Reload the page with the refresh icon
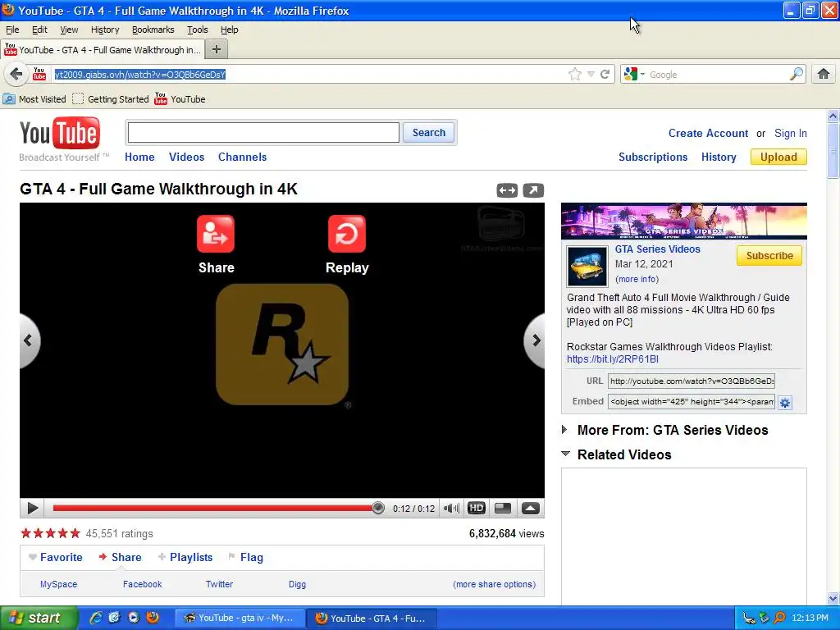The height and width of the screenshot is (630, 840). click(x=605, y=74)
